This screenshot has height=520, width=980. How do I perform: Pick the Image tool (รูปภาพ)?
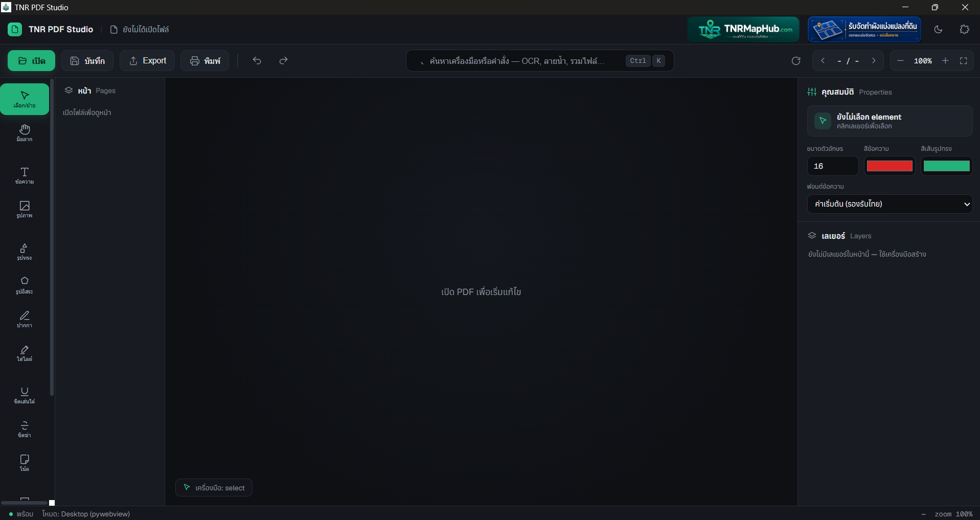coord(25,209)
